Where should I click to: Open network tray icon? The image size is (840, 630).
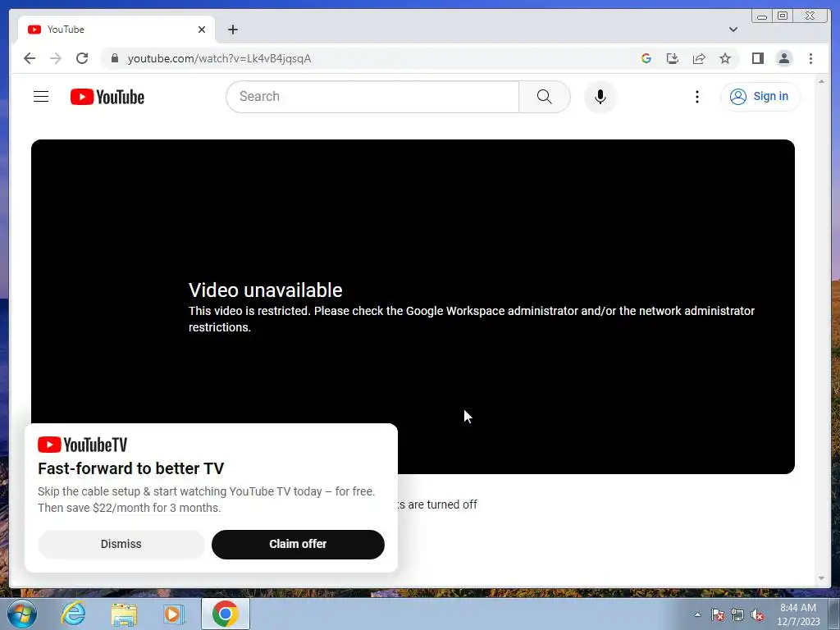[737, 615]
